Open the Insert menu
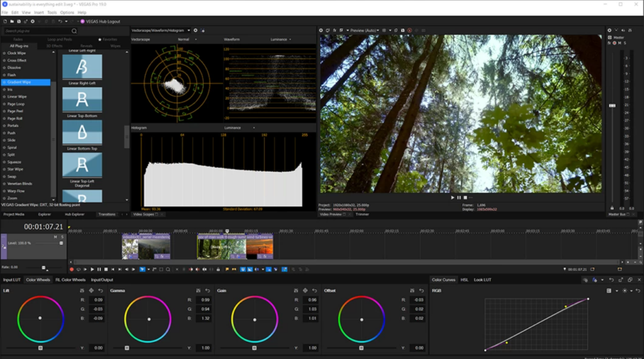 pos(40,13)
